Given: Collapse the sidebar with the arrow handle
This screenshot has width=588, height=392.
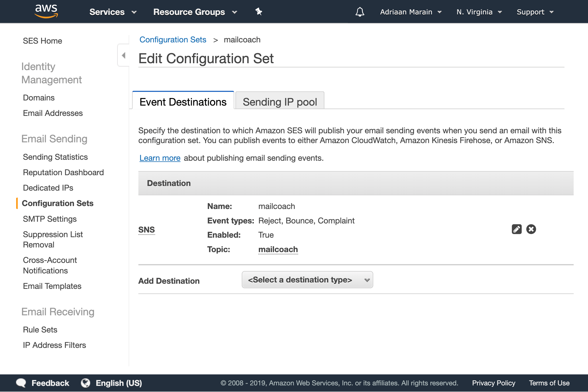Looking at the screenshot, I should pyautogui.click(x=123, y=55).
